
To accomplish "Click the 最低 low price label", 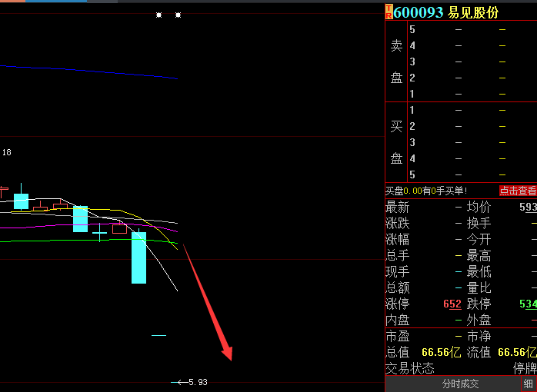I will [479, 271].
